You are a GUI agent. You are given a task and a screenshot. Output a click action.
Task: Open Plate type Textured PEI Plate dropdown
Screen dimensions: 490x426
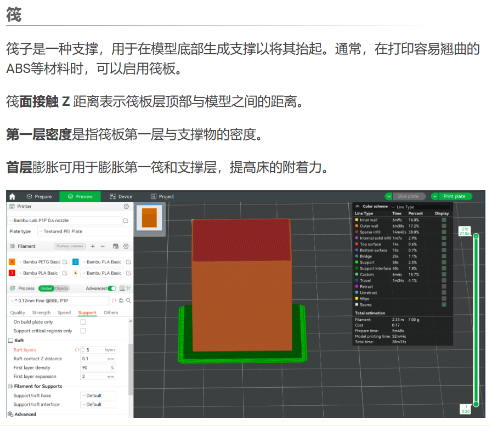pyautogui.click(x=83, y=231)
